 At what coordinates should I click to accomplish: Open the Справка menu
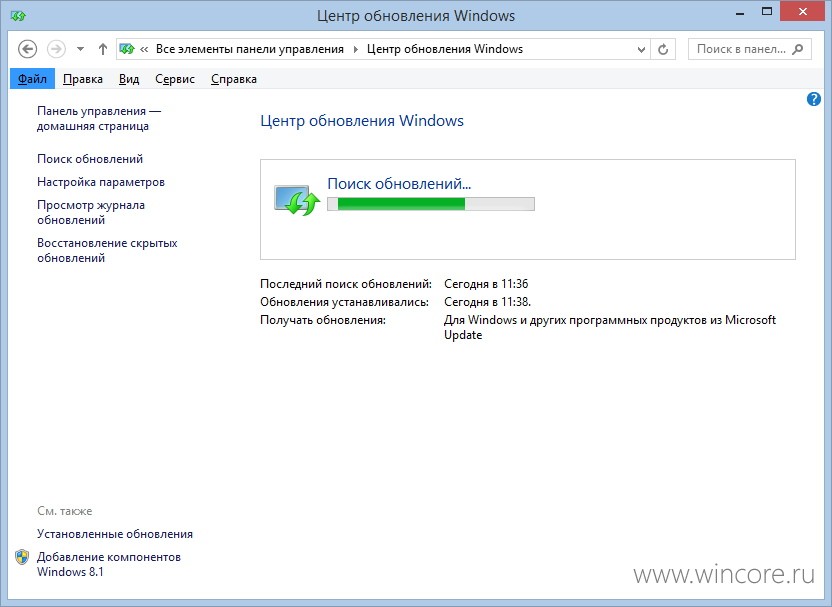coord(234,79)
